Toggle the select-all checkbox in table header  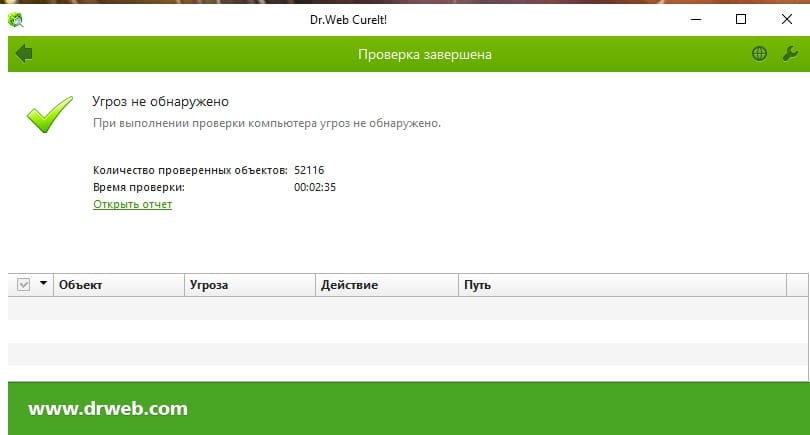pos(24,285)
